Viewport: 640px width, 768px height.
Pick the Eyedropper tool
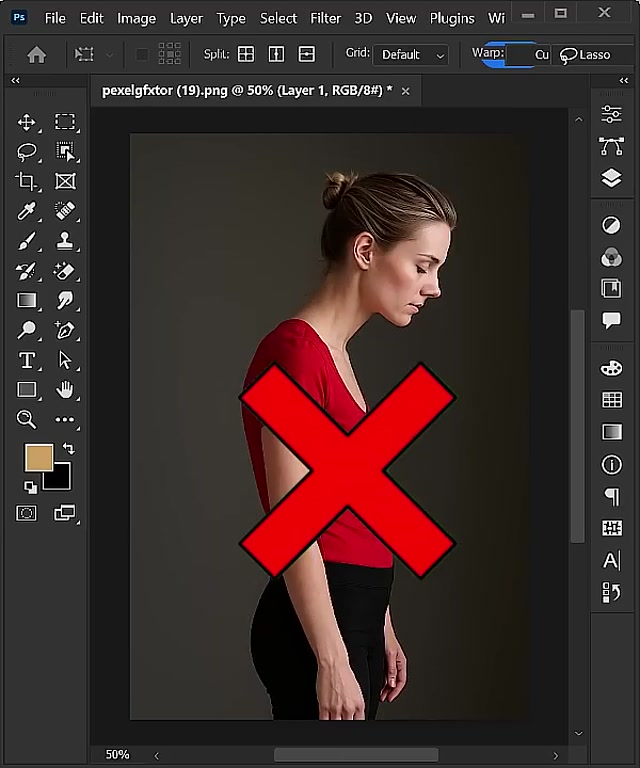[x=27, y=211]
